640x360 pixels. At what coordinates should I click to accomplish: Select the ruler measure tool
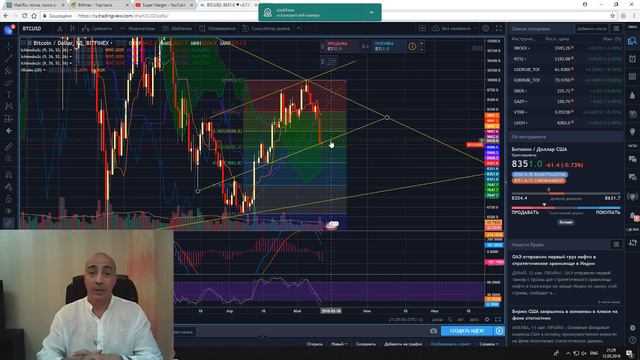point(9,146)
